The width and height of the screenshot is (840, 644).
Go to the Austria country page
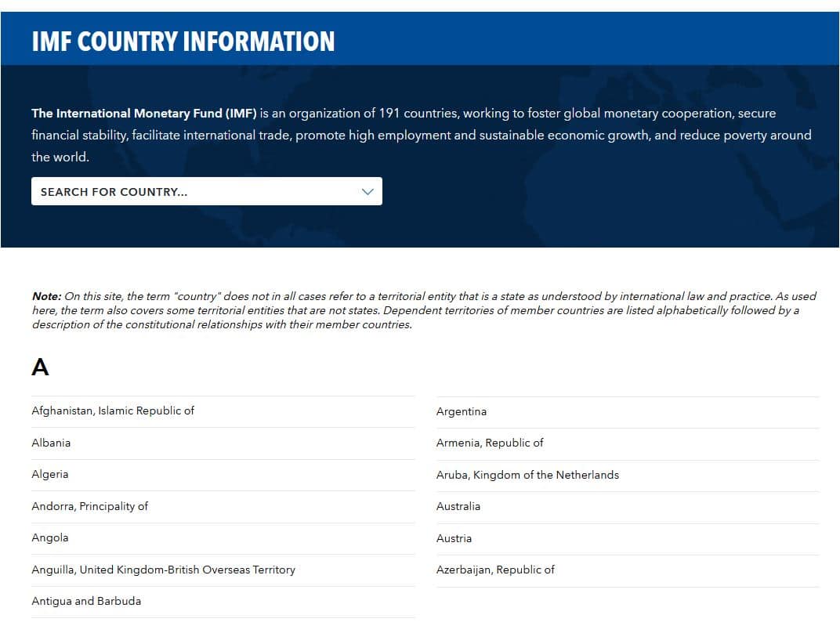[454, 538]
